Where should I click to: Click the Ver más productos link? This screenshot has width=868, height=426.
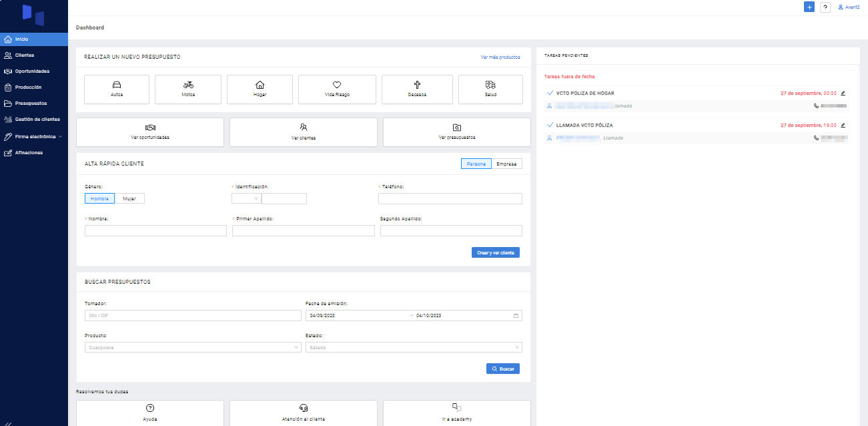tap(500, 57)
